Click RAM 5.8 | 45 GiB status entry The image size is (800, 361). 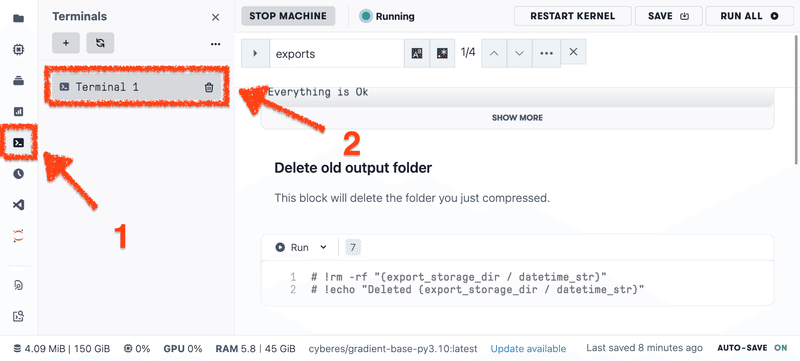[x=255, y=349]
